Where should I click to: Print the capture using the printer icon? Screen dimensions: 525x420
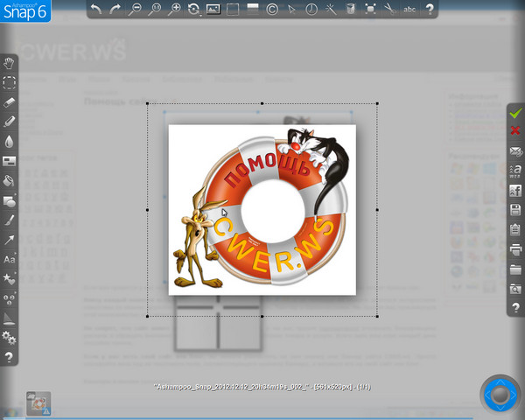[x=515, y=249]
